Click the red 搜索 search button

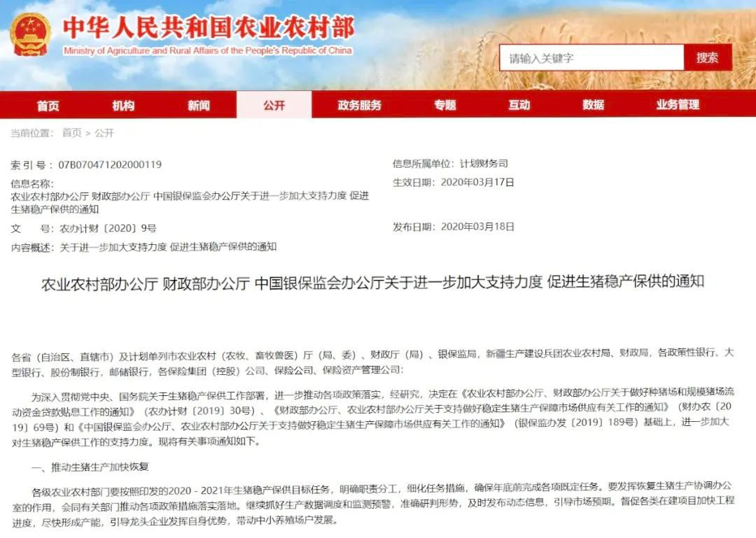[707, 58]
